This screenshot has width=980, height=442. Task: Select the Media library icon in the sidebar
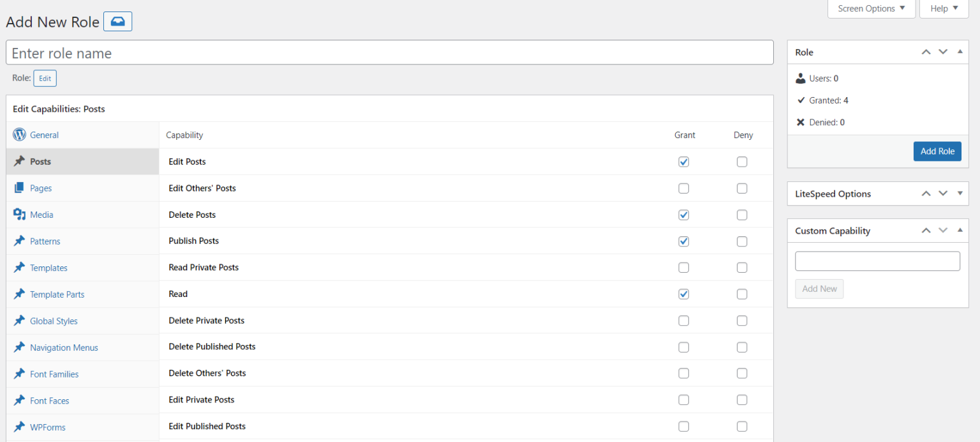(x=19, y=214)
